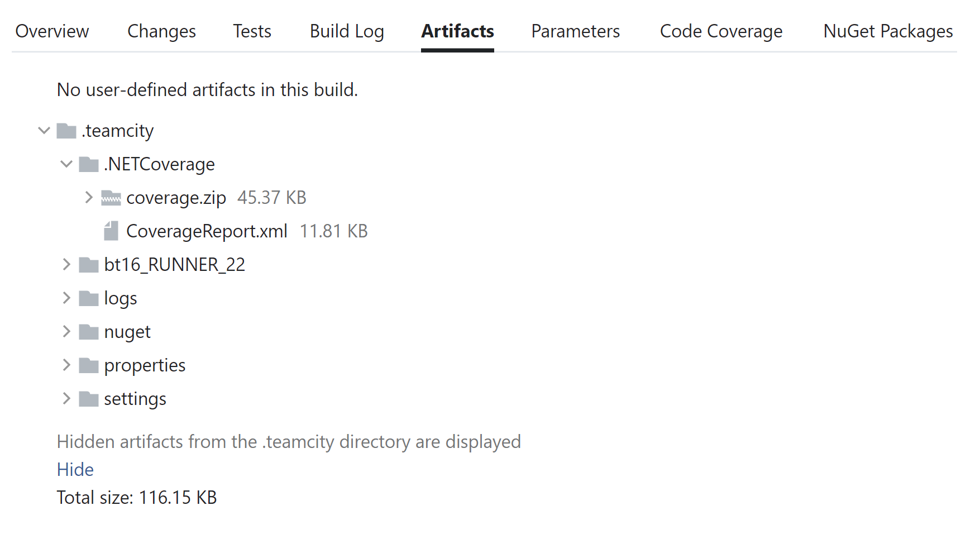Click the .teamcity folder icon

(x=66, y=130)
